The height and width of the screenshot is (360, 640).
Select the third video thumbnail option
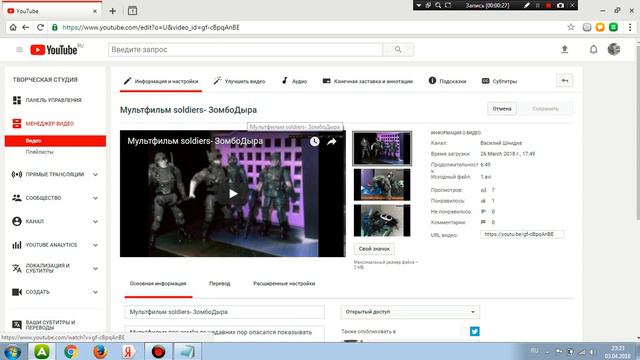click(x=382, y=220)
